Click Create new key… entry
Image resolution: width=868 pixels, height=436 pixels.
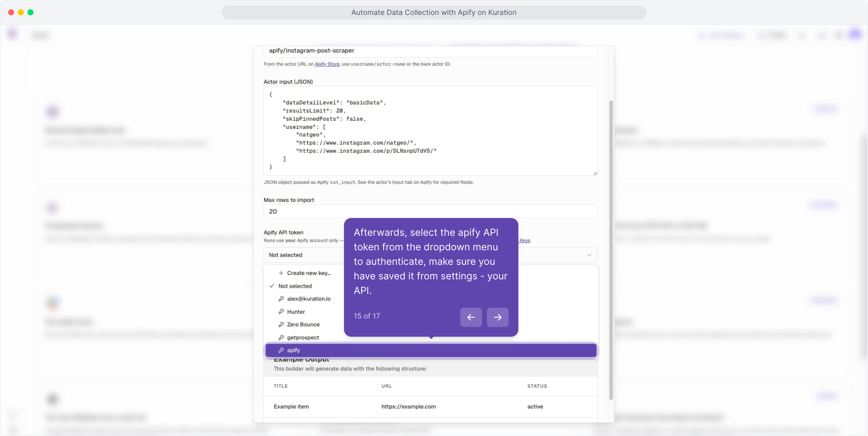[x=309, y=273]
